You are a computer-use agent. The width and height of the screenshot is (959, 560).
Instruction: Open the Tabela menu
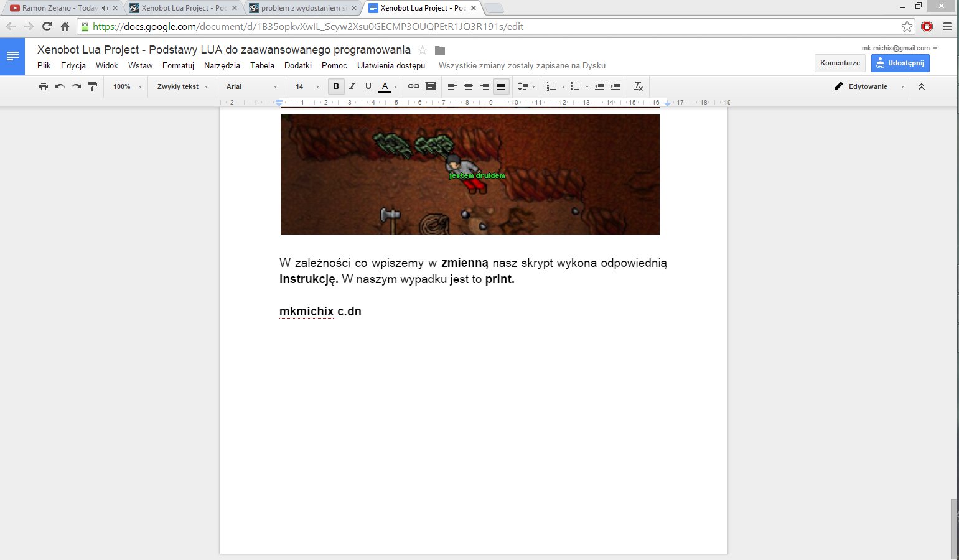pyautogui.click(x=263, y=65)
